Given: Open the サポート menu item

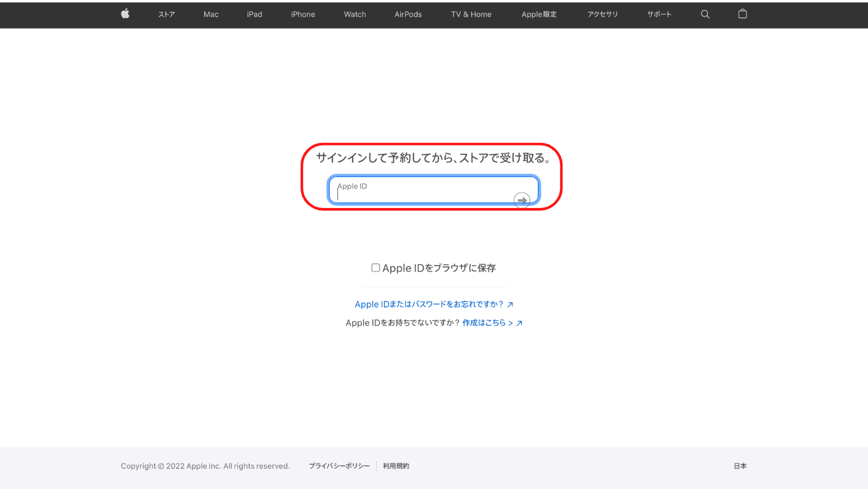Looking at the screenshot, I should pyautogui.click(x=659, y=14).
